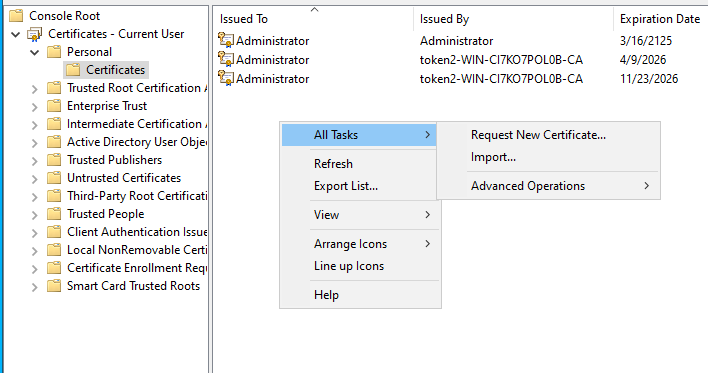Screen dimensions: 708x373
Task: Click certificate icon expiring 4/9/2026
Action: 226,59
